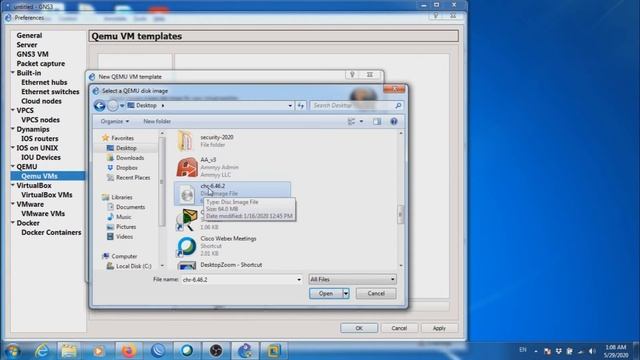
Task: Click the Dropbox icon in system tray
Action: [558, 351]
